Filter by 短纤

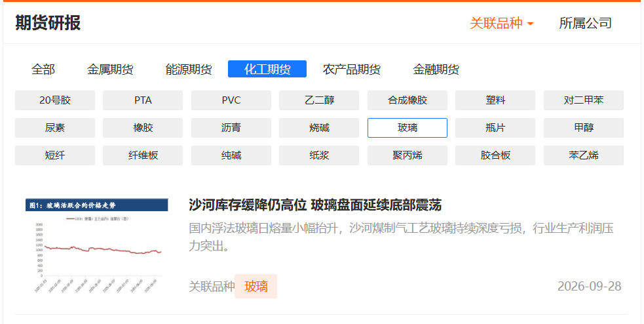(55, 155)
